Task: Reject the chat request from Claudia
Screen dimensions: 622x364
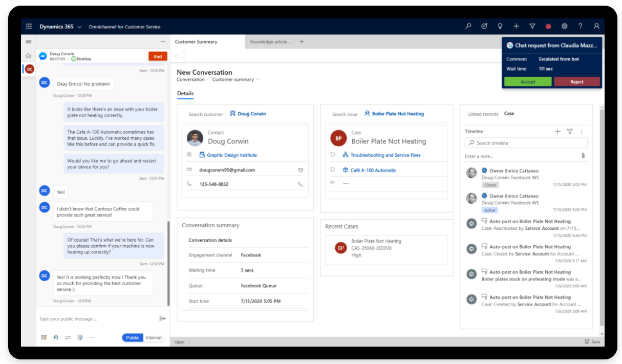Action: [x=577, y=82]
